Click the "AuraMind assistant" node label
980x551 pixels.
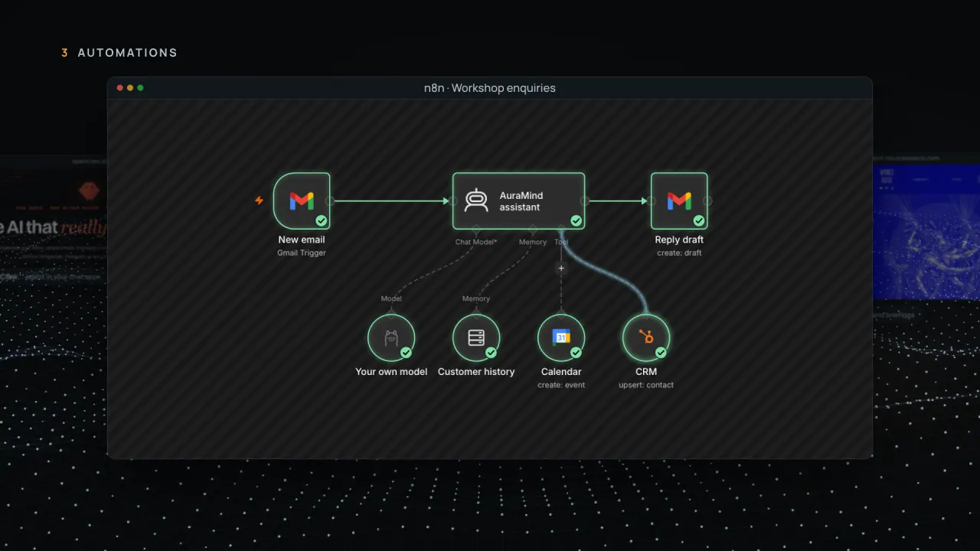click(521, 201)
